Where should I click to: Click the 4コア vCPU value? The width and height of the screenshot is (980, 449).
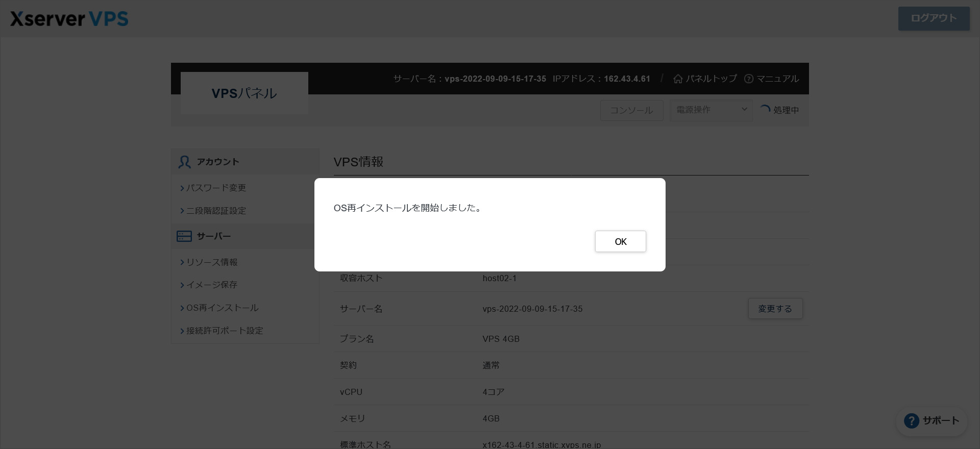pos(493,392)
